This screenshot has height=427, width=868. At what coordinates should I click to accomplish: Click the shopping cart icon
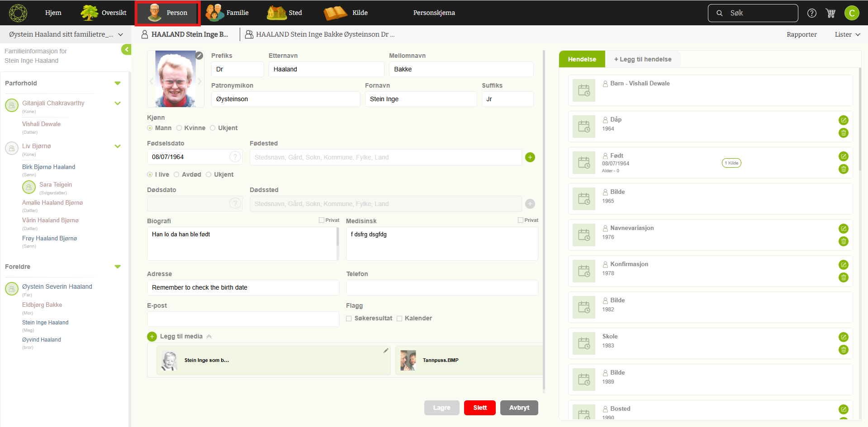click(830, 13)
